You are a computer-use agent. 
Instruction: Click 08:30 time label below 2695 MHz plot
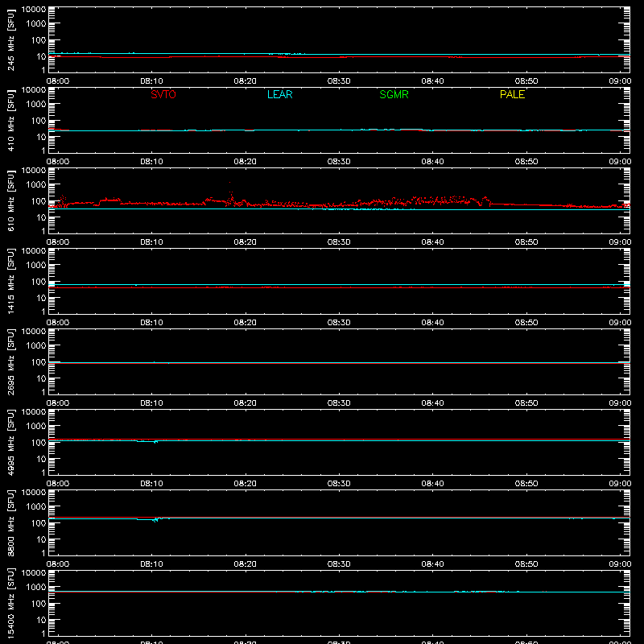(x=339, y=403)
